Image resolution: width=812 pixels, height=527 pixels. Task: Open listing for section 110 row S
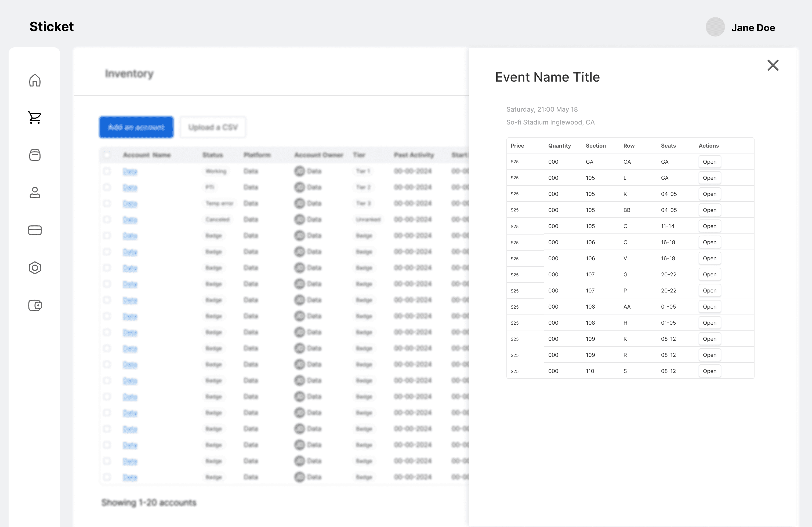coord(709,371)
